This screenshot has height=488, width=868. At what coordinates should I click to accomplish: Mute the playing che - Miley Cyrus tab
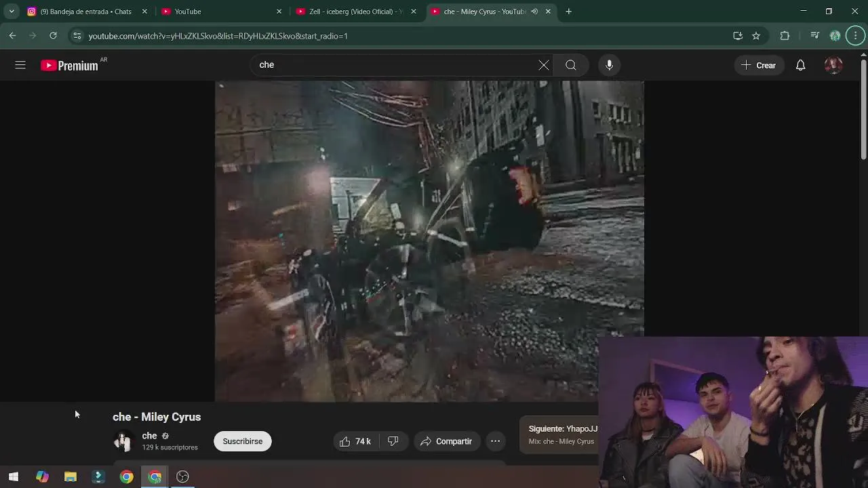coord(534,12)
